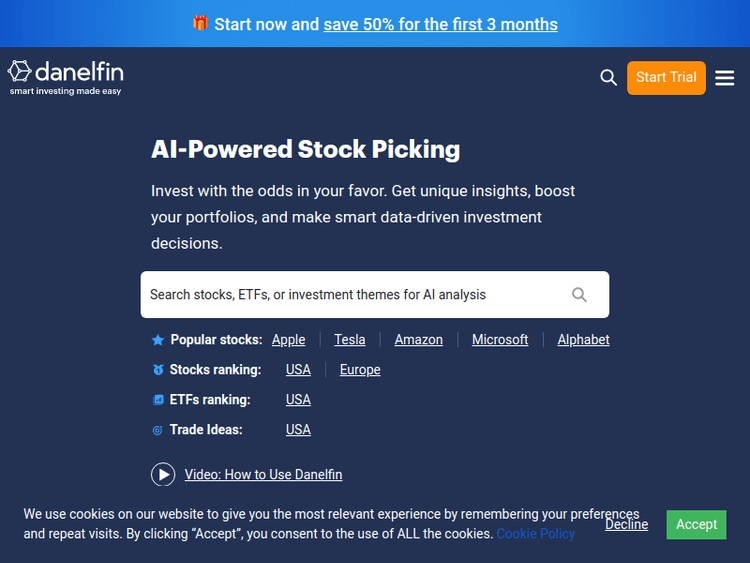Image resolution: width=750 pixels, height=563 pixels.
Task: Click the save 50% promo link
Action: pos(440,24)
